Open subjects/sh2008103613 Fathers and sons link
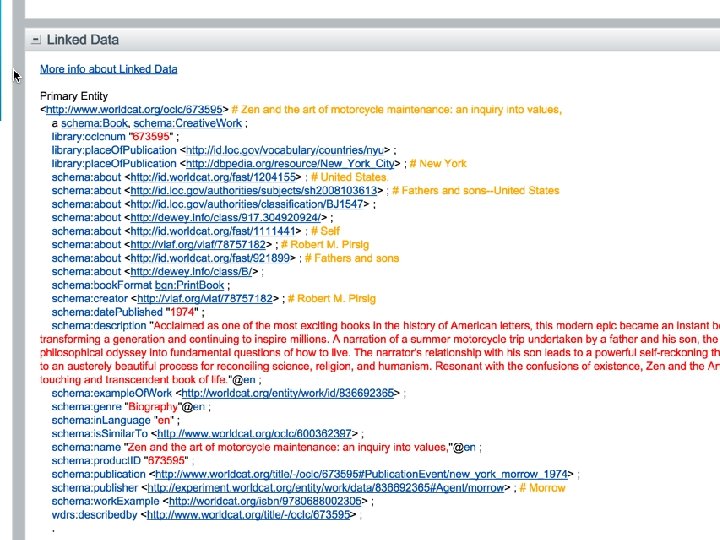The image size is (720, 540). point(253,191)
